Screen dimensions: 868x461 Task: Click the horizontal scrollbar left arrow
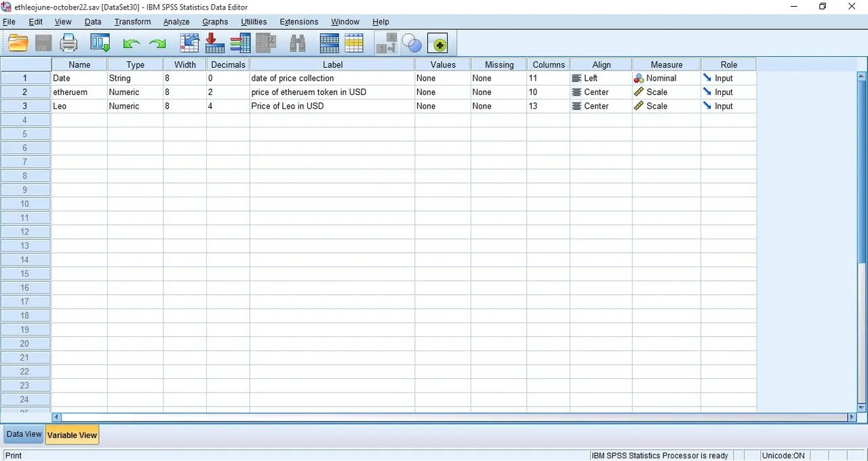coord(56,418)
